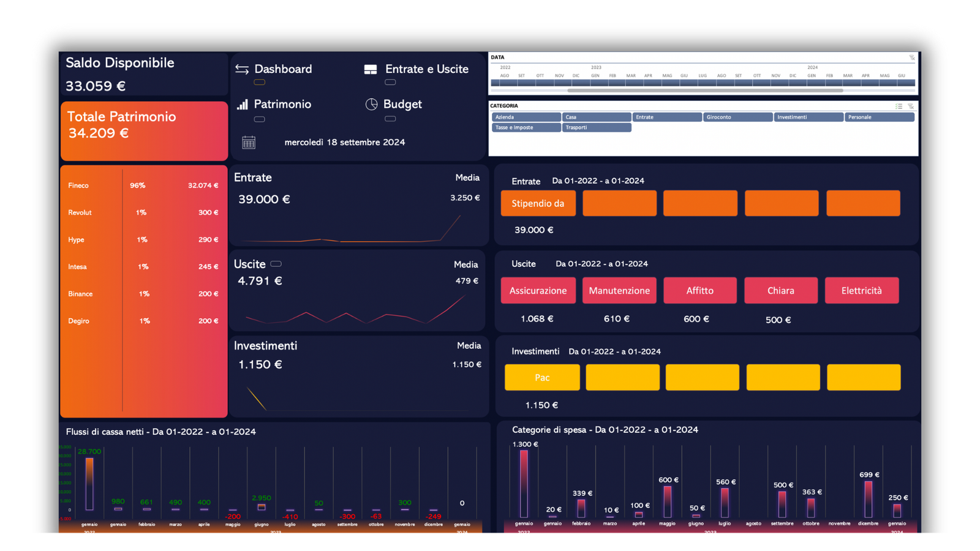
Task: Click the DATA timeline horizontal scrollbar
Action: click(704, 91)
